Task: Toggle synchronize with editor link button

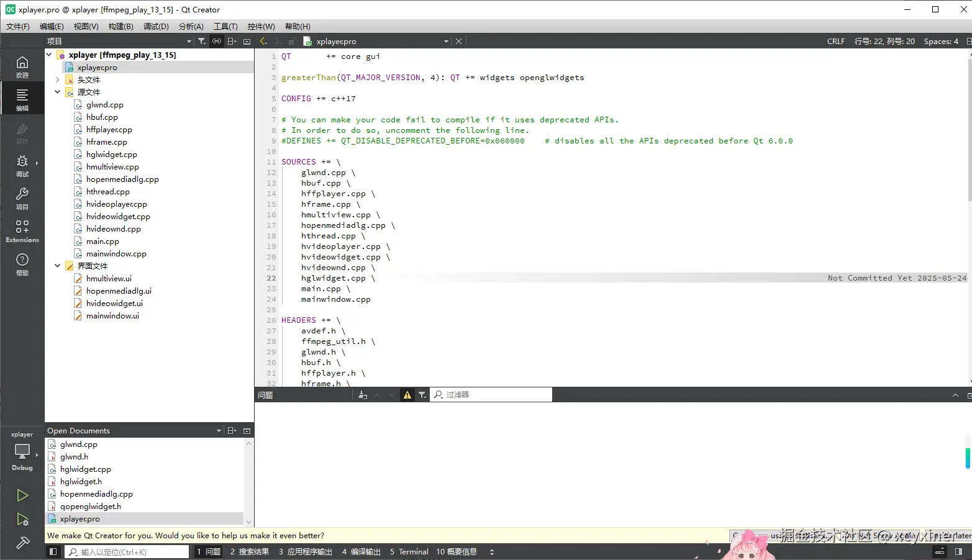Action: point(217,41)
